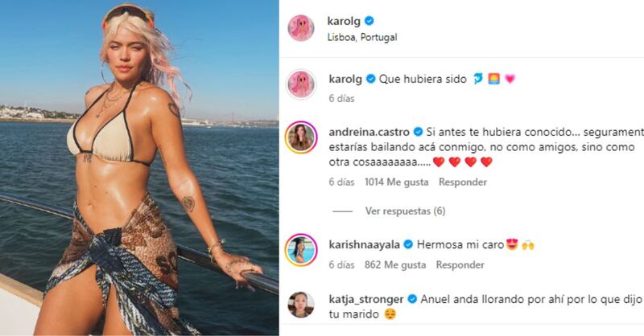Screen dimensions: 644x336
Task: Open andreina.castro profile picture
Action: [x=300, y=137]
